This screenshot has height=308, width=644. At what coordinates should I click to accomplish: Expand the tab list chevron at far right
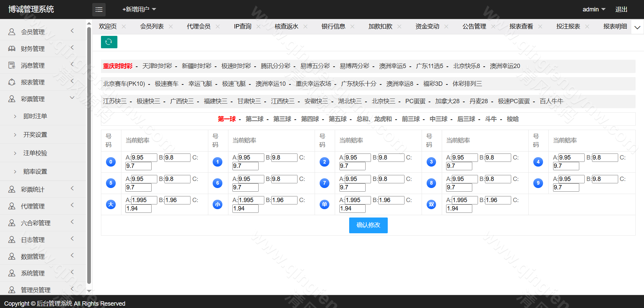tap(637, 27)
